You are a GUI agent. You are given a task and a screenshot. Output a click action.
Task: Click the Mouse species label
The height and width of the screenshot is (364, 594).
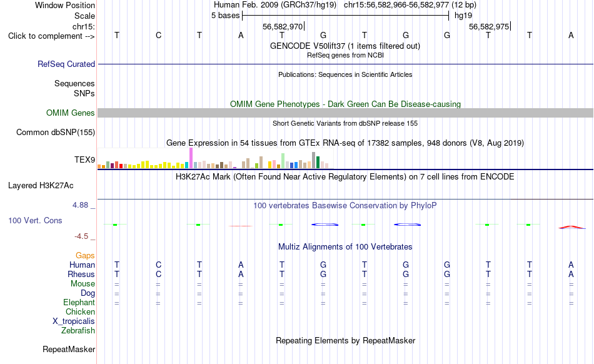83,284
